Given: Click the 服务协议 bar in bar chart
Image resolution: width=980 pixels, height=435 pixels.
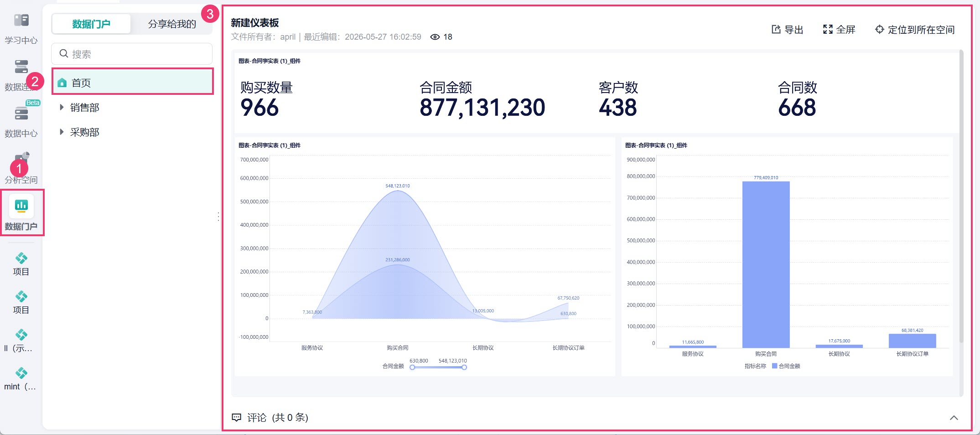Looking at the screenshot, I should tap(693, 347).
